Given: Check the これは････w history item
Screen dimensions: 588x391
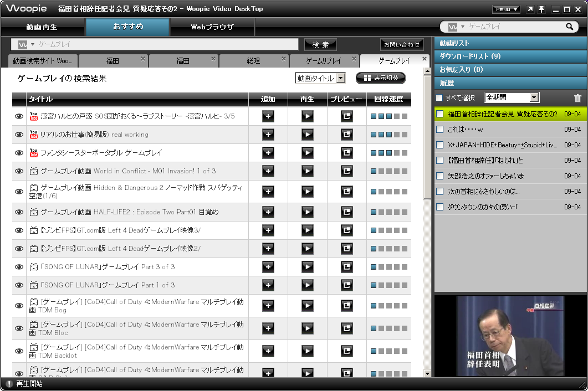Looking at the screenshot, I should 440,130.
